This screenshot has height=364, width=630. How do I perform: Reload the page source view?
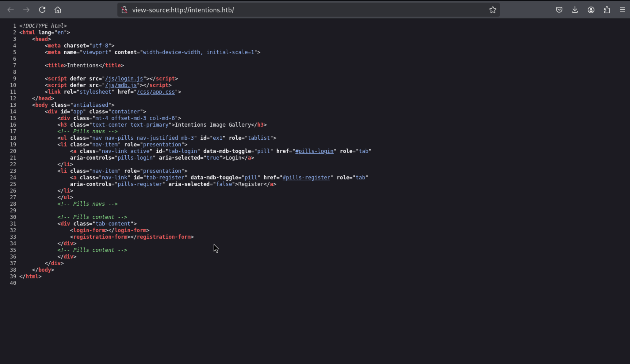(42, 10)
